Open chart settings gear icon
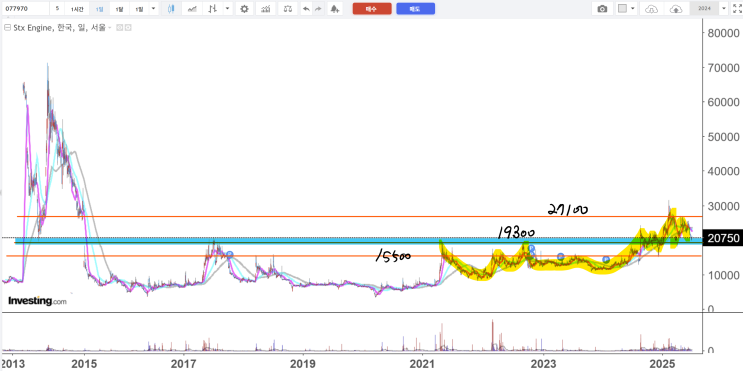 (244, 9)
